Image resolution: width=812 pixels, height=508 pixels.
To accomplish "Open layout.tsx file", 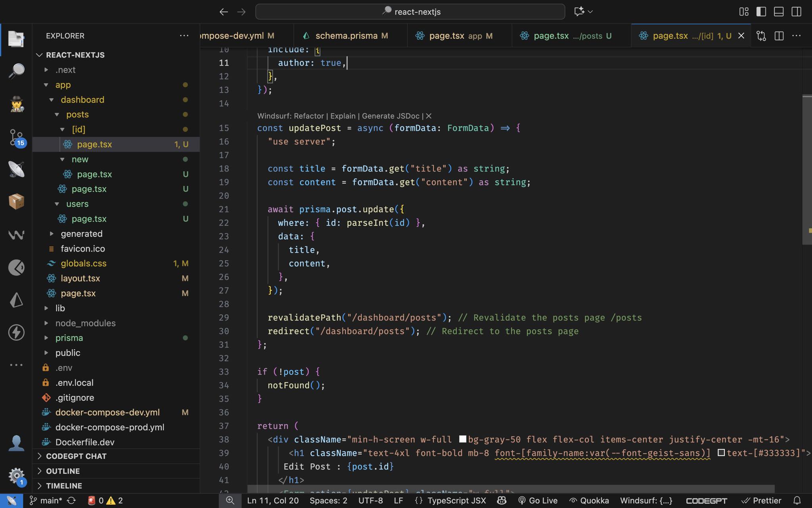I will tap(116, 278).
